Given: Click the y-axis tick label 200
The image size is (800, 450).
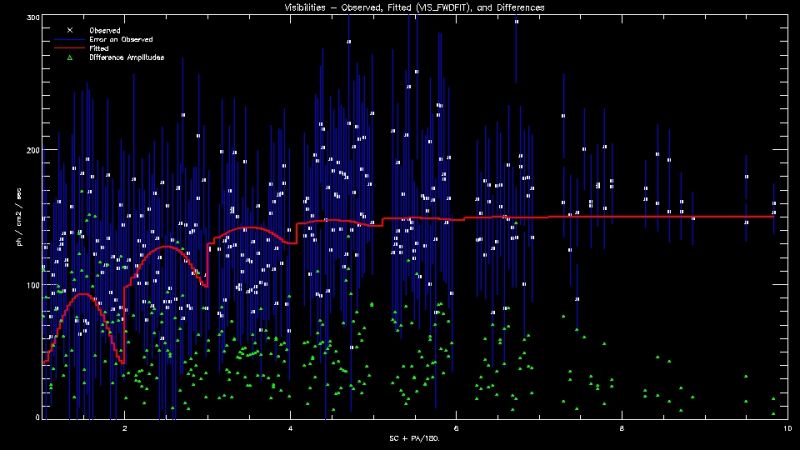Looking at the screenshot, I should pos(33,151).
